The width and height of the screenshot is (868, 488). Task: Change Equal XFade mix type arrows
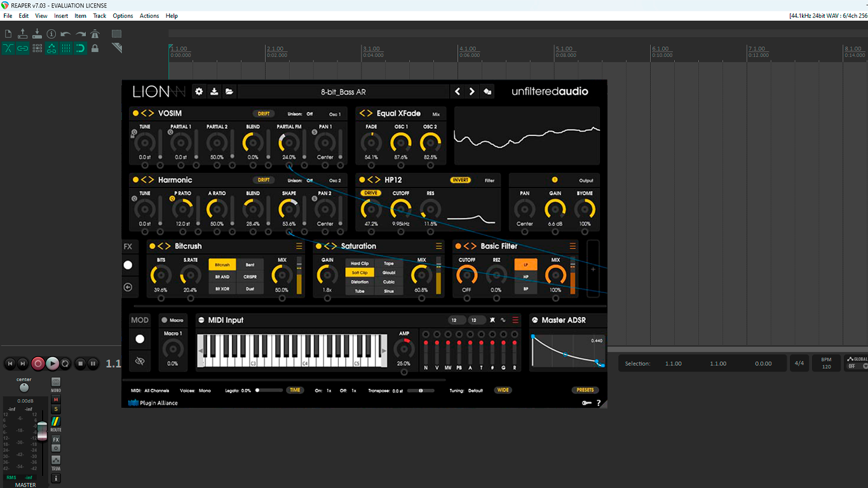(366, 113)
